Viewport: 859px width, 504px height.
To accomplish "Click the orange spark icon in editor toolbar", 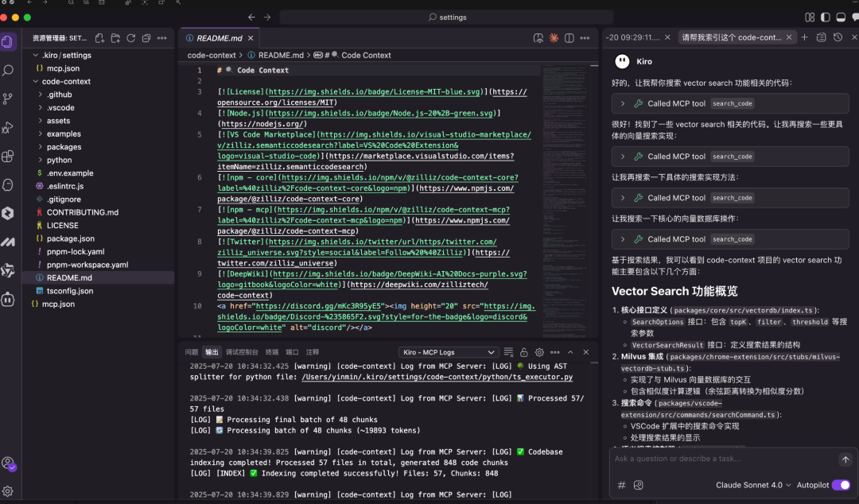I will click(554, 38).
